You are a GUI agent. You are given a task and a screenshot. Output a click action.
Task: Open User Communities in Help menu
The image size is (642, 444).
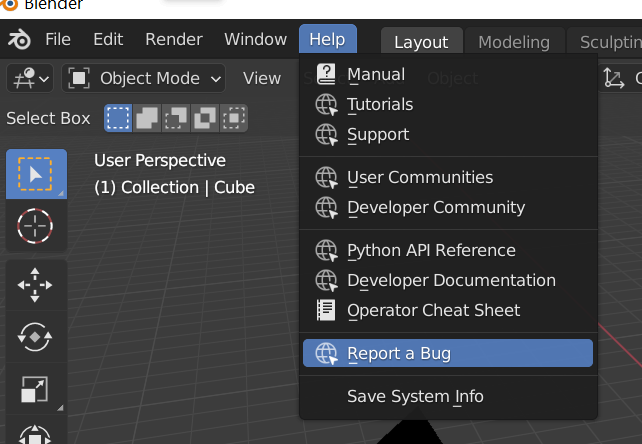point(448,177)
